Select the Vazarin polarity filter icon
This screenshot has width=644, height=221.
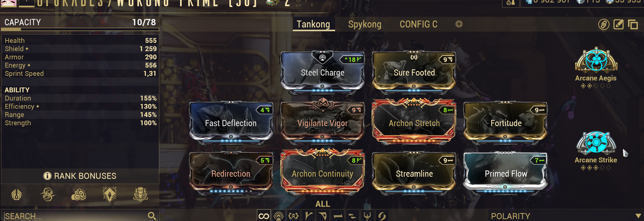coord(323,216)
